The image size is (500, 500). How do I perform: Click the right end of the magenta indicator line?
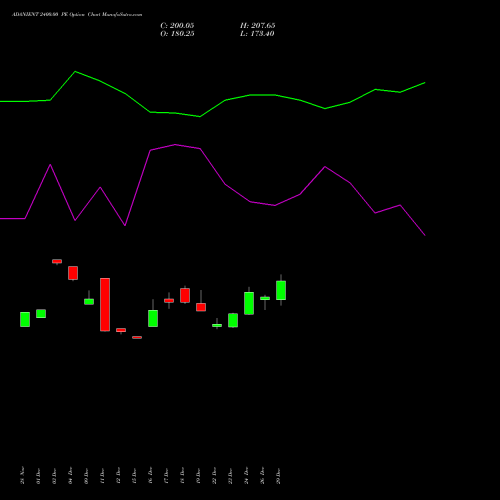tap(425, 235)
